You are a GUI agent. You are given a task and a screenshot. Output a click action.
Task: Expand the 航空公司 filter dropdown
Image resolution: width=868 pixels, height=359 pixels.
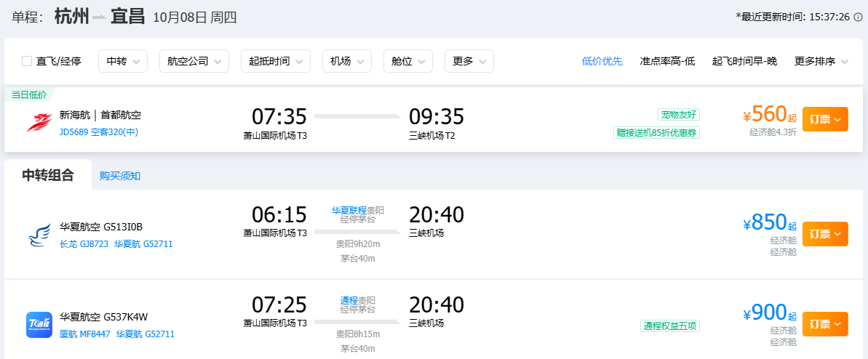coord(194,61)
